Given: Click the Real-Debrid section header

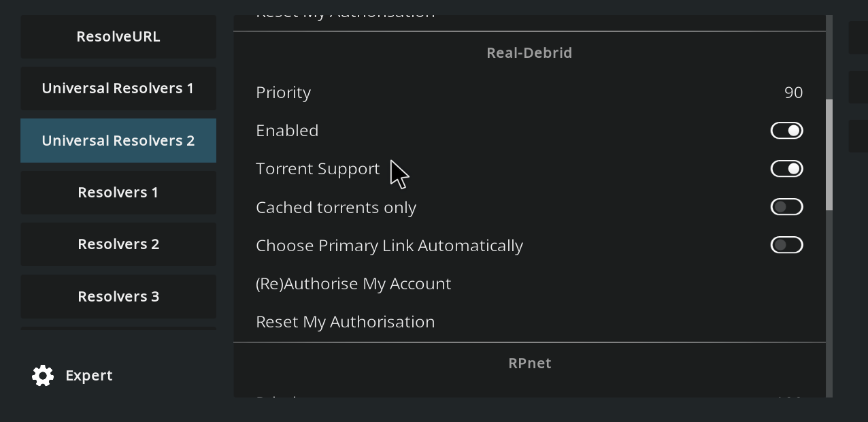Looking at the screenshot, I should pos(529,53).
